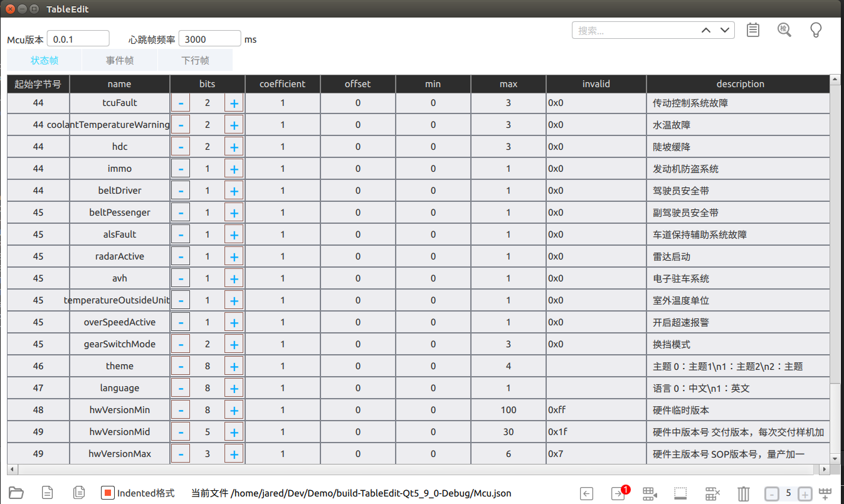Click the name column header
Viewport: 844px width, 504px height.
(x=120, y=83)
